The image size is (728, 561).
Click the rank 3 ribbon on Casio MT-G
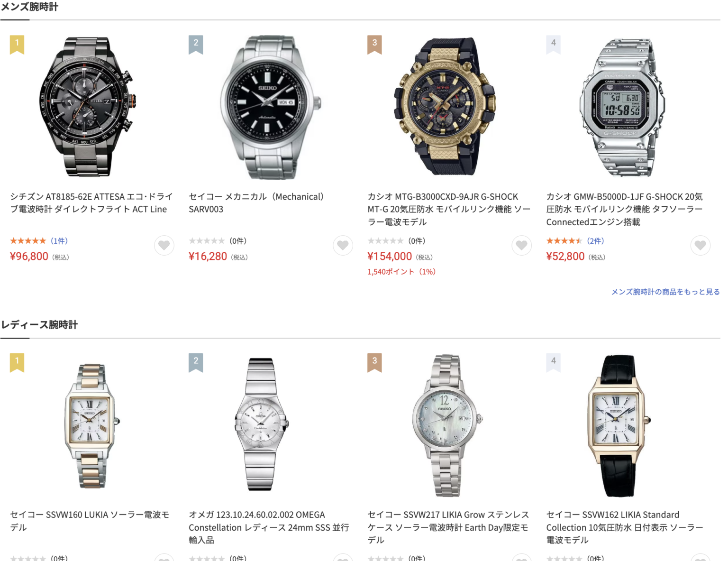pos(374,45)
